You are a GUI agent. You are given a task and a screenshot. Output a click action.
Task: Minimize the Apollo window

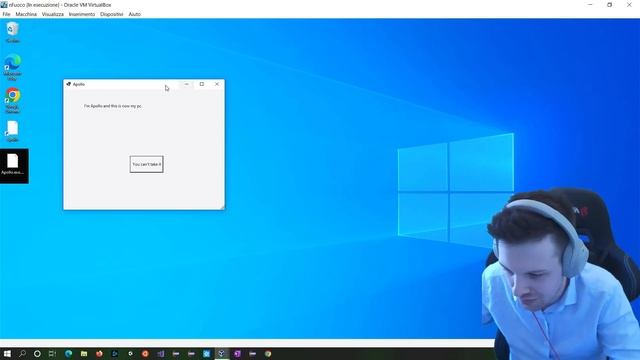(x=187, y=84)
